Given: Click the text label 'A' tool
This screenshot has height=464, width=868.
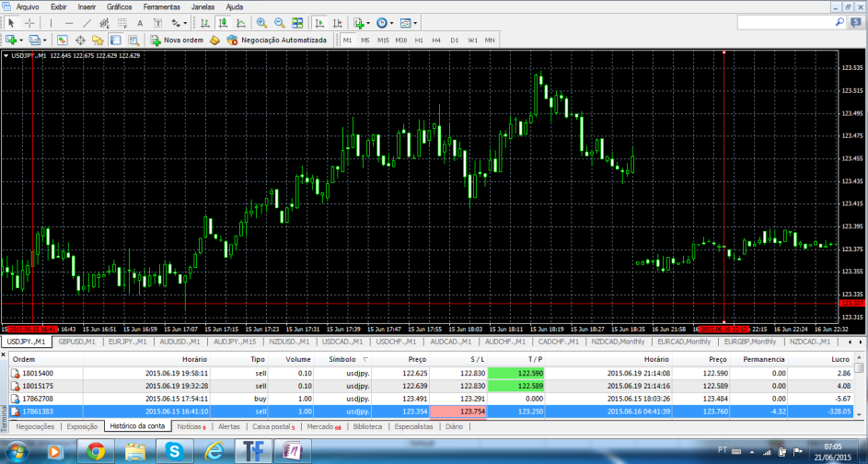Looking at the screenshot, I should [140, 22].
